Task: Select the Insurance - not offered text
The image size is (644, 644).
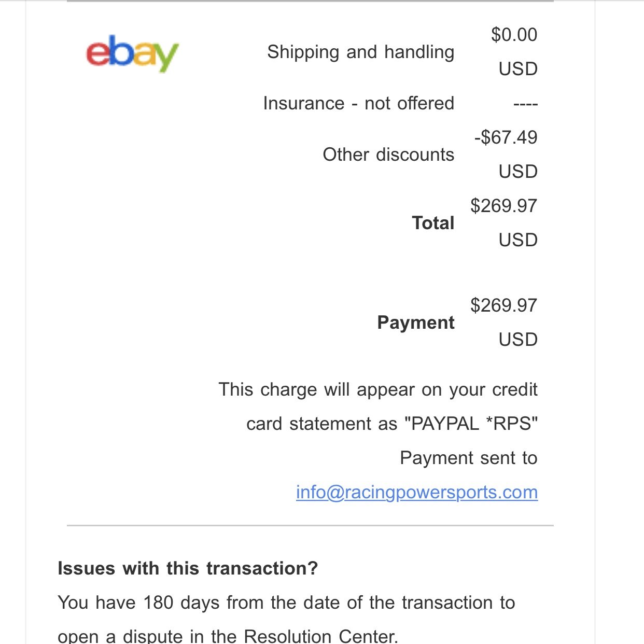Action: click(x=358, y=103)
